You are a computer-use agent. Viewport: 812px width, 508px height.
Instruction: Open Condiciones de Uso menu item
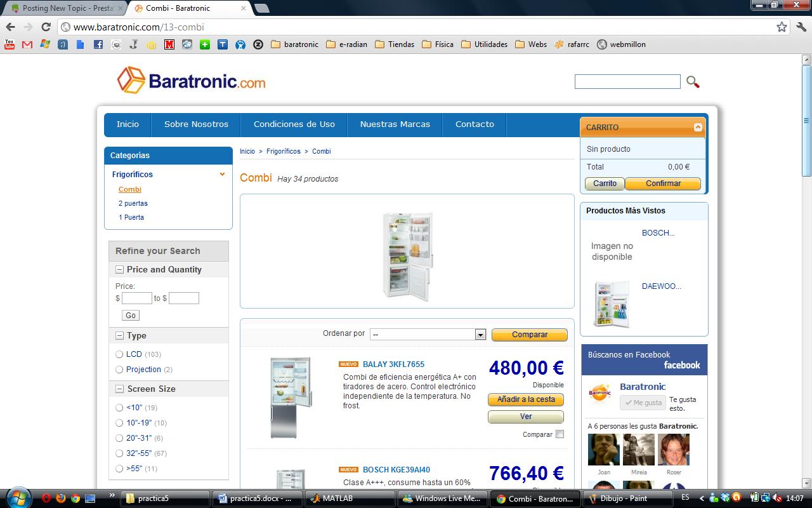[294, 124]
